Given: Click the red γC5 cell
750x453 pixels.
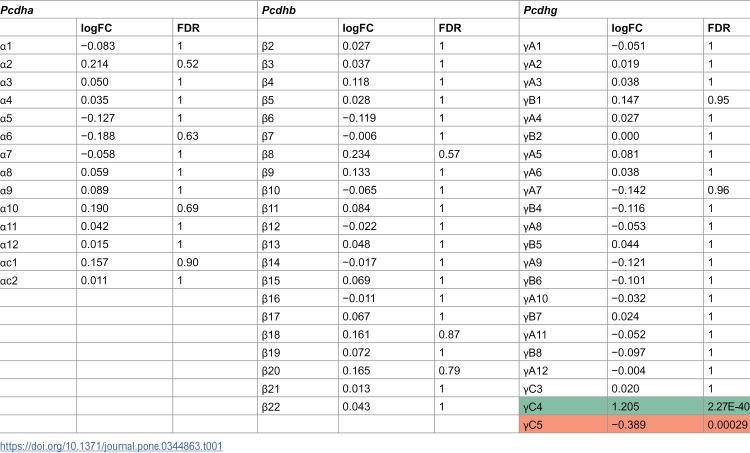Looking at the screenshot, I should [563, 424].
